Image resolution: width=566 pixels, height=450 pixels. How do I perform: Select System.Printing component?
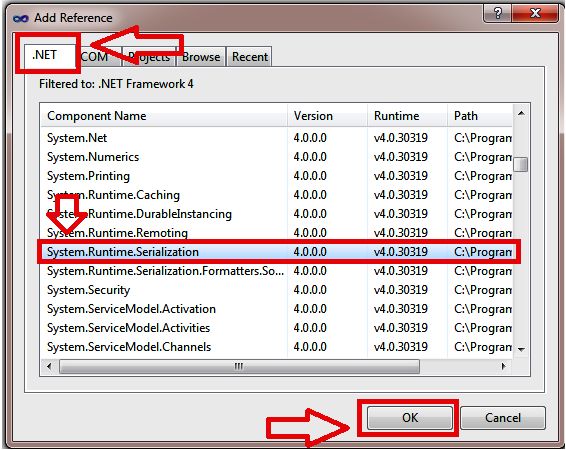point(277,176)
